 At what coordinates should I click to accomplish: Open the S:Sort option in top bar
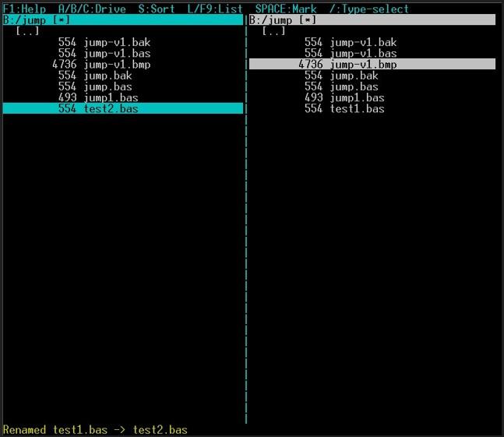157,9
